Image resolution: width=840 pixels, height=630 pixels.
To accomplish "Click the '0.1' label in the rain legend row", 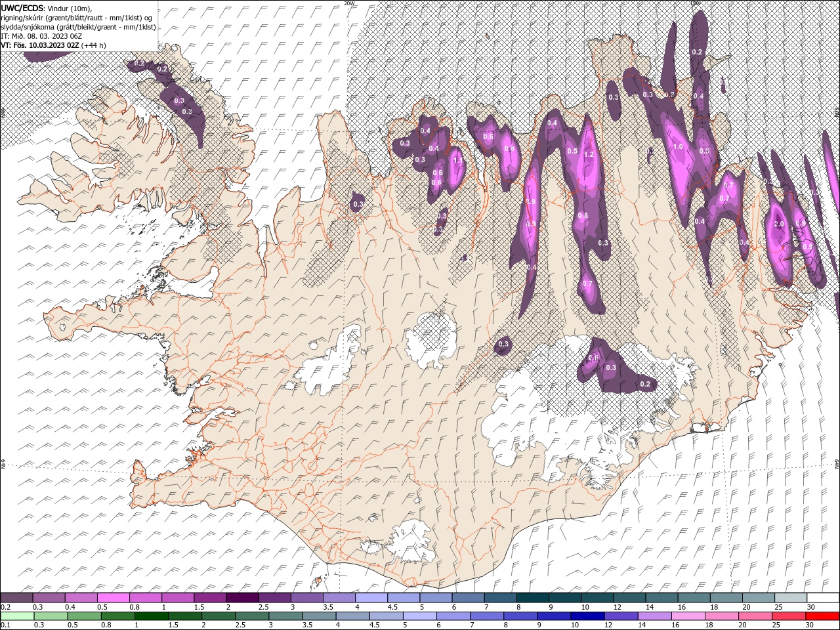I will pos(5,625).
